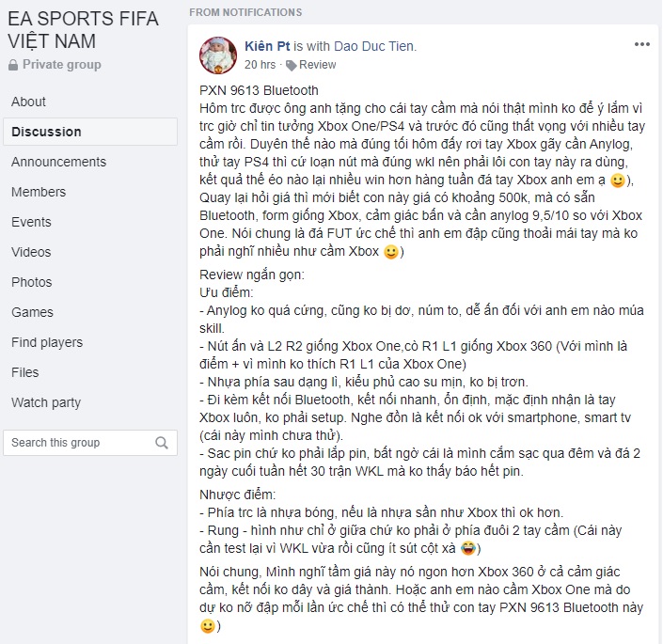Open the Dao Duc Tien profile link

[x=373, y=46]
